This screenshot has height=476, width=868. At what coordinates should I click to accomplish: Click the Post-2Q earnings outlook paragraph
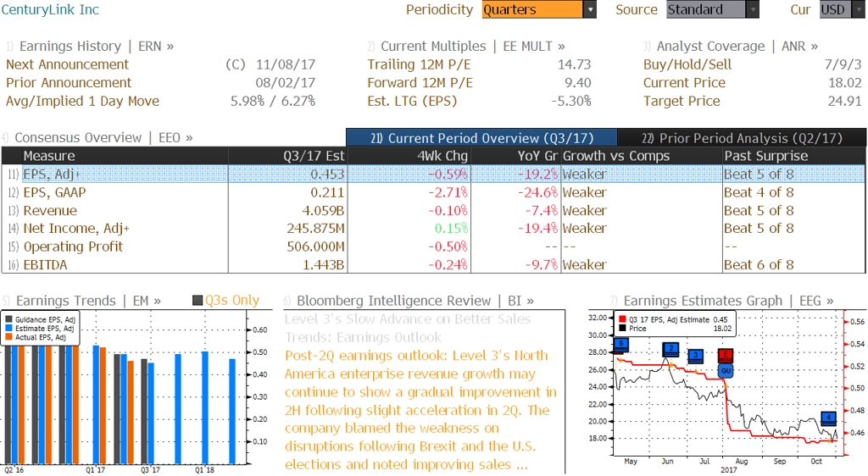[420, 410]
